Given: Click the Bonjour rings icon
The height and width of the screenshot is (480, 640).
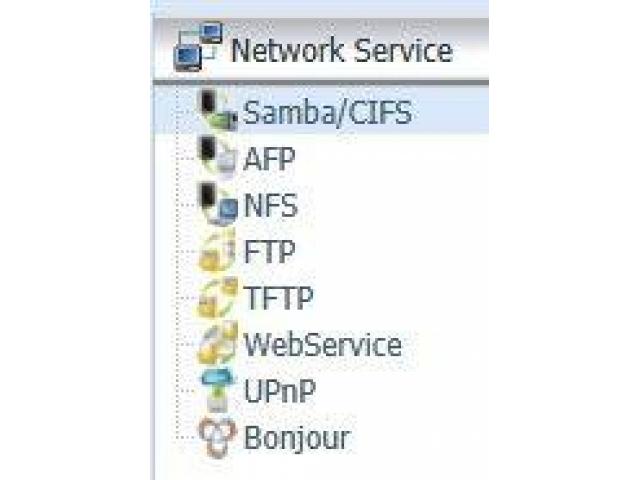Looking at the screenshot, I should (218, 436).
